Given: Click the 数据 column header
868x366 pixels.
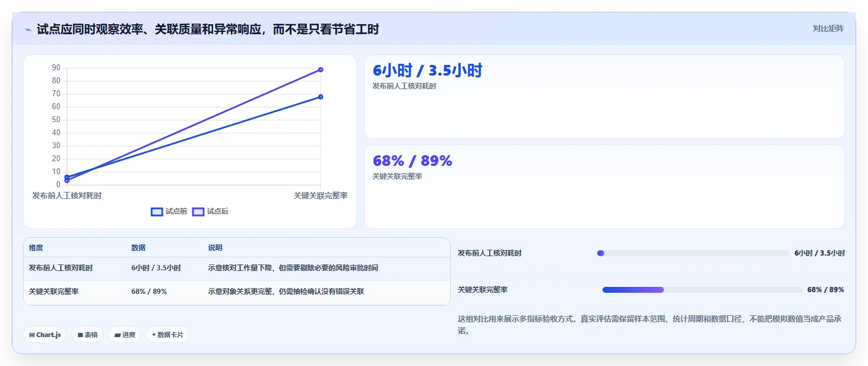Looking at the screenshot, I should click(138, 248).
